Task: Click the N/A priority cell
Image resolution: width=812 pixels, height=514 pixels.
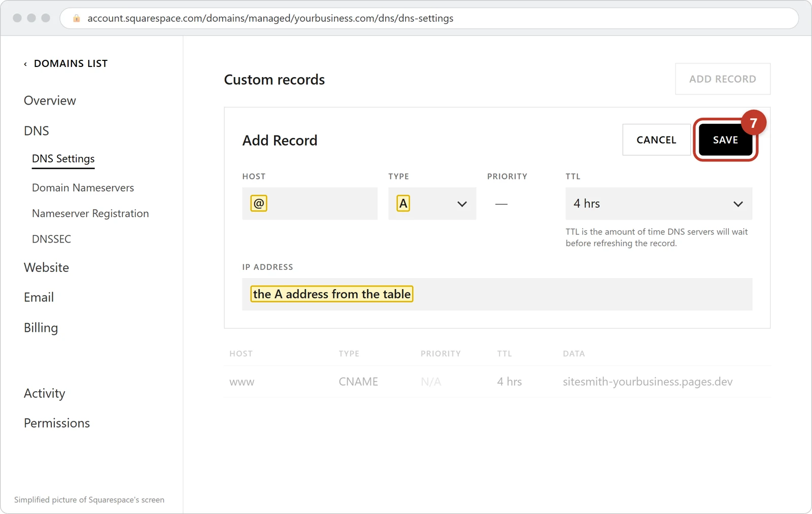Action: (x=430, y=382)
